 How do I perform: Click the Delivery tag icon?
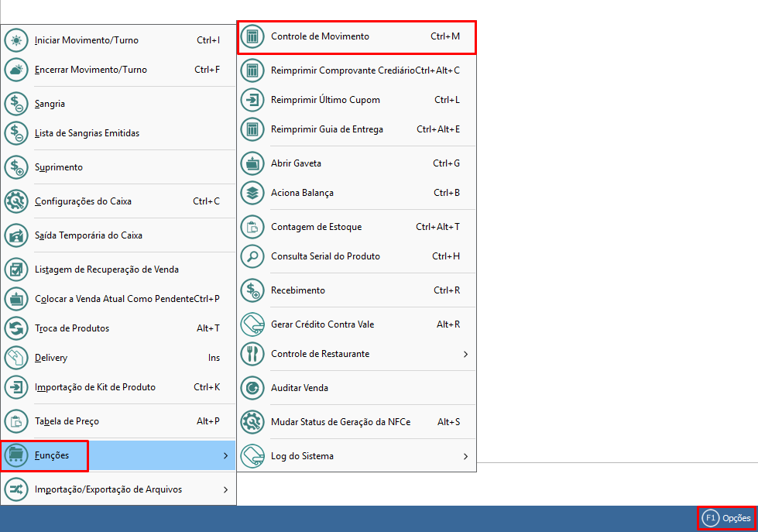click(16, 358)
